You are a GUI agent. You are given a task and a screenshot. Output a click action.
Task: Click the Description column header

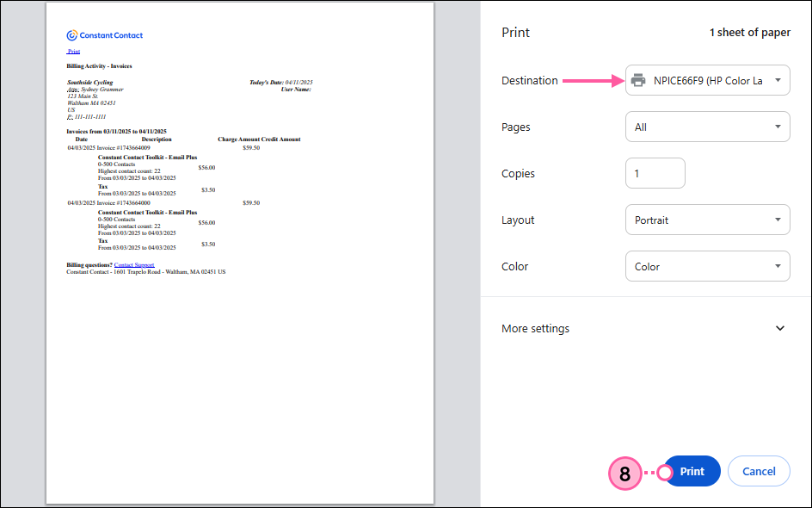point(157,139)
